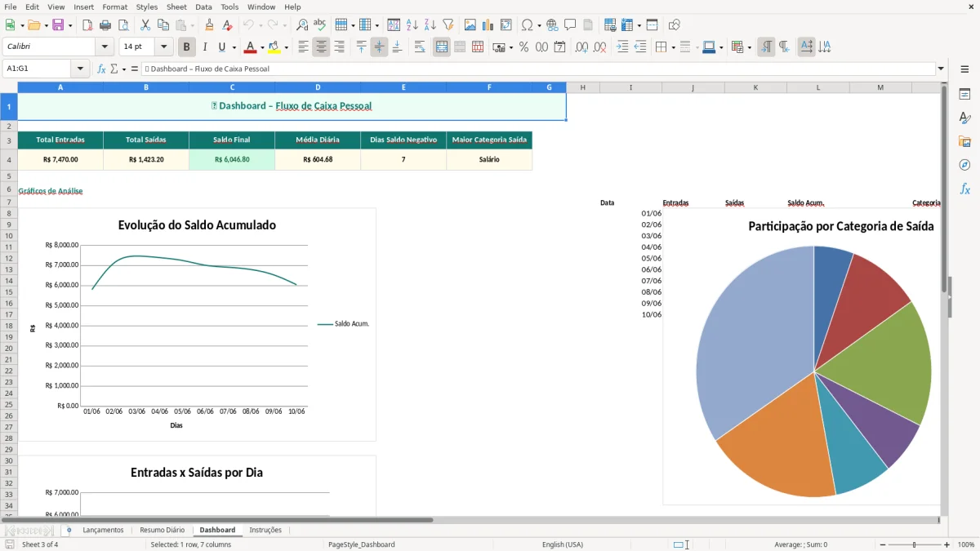Screen dimensions: 980x551
Task: Click the Copy icon
Action: [163, 25]
